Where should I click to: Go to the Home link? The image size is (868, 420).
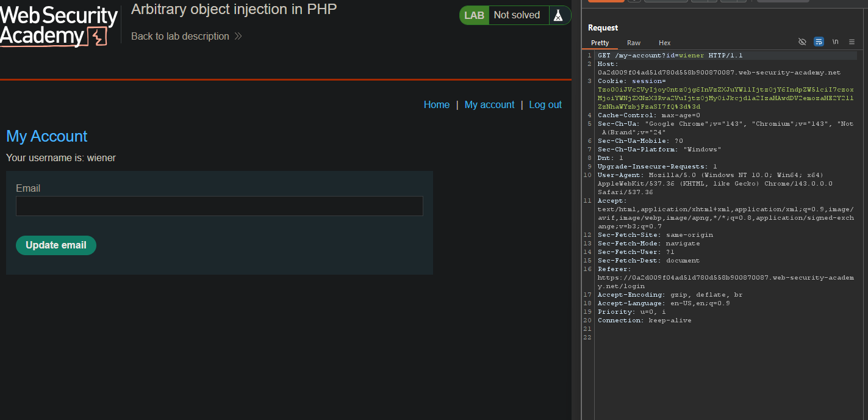click(437, 105)
